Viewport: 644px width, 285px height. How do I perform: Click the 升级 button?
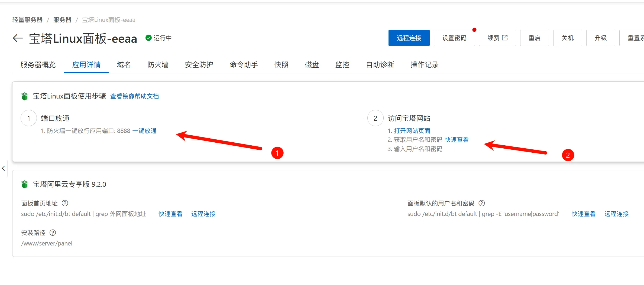[x=600, y=38]
